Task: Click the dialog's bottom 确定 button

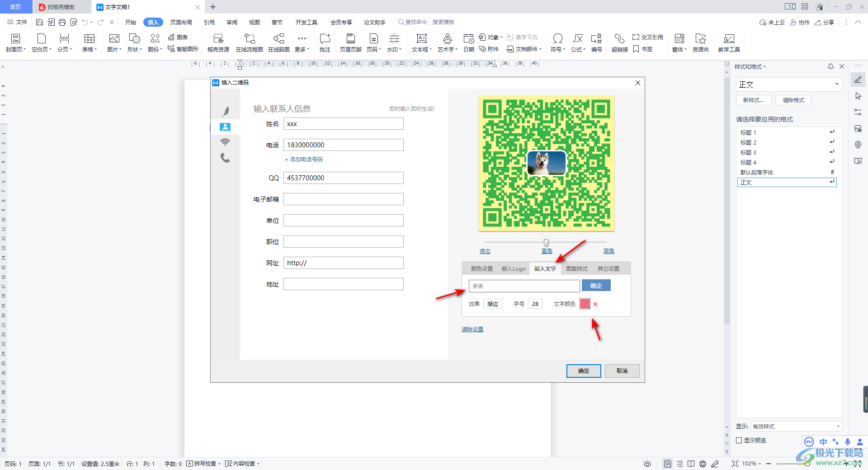Action: [x=584, y=371]
